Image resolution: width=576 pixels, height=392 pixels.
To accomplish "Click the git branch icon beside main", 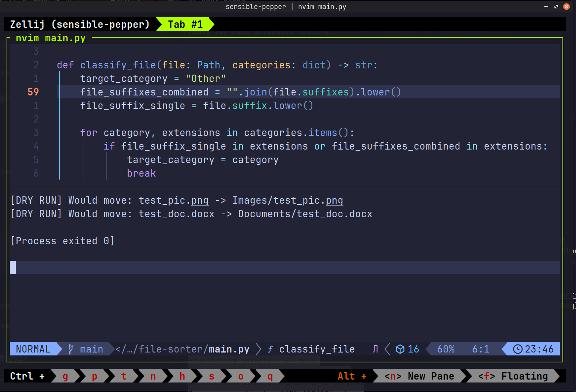I will tap(71, 349).
